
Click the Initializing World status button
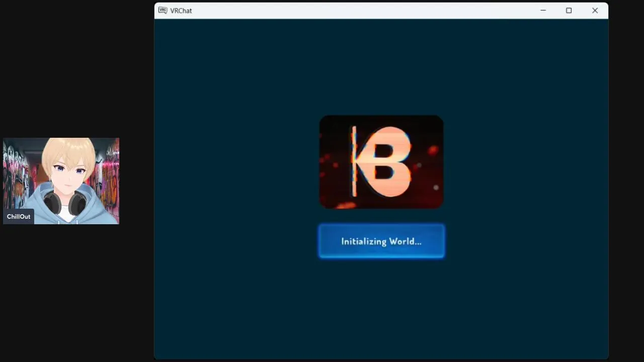coord(381,241)
